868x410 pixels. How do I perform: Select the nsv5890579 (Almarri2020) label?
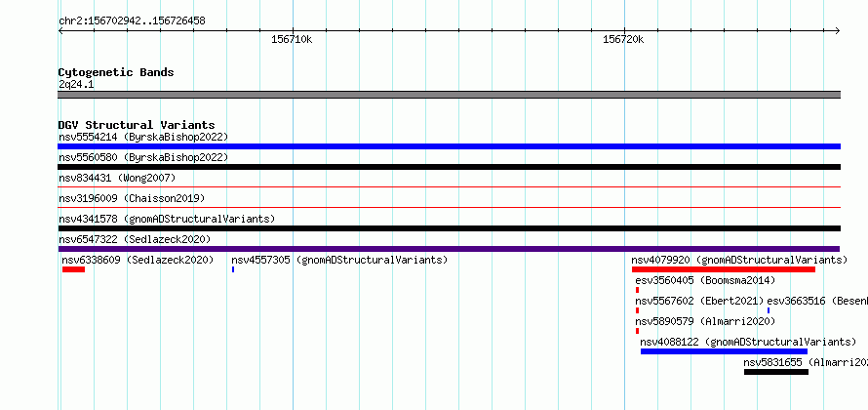[x=705, y=321]
